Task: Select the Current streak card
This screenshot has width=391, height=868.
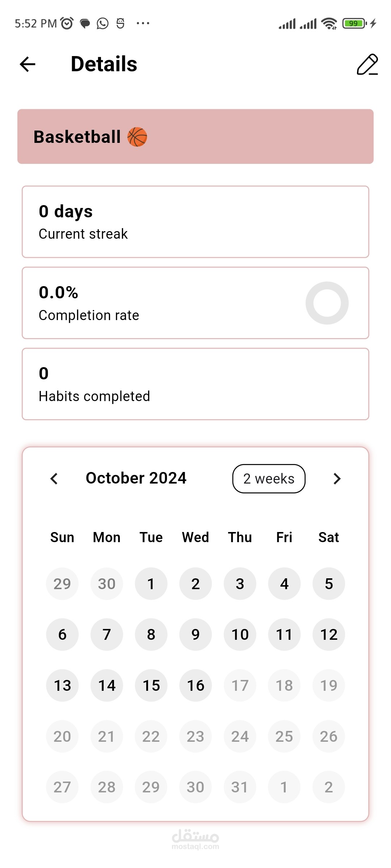Action: point(195,222)
